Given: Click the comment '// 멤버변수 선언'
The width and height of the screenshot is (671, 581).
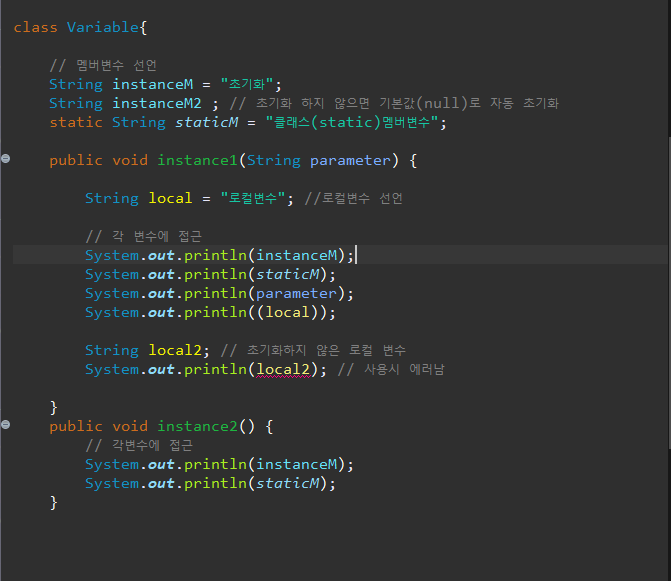Looking at the screenshot, I should coord(103,65).
